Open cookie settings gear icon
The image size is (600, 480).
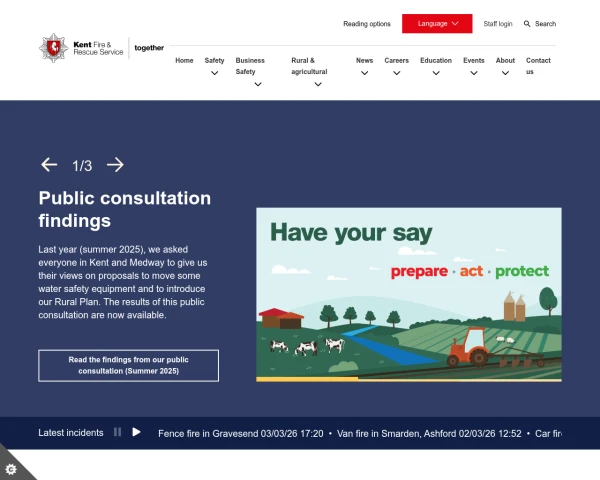[11, 469]
